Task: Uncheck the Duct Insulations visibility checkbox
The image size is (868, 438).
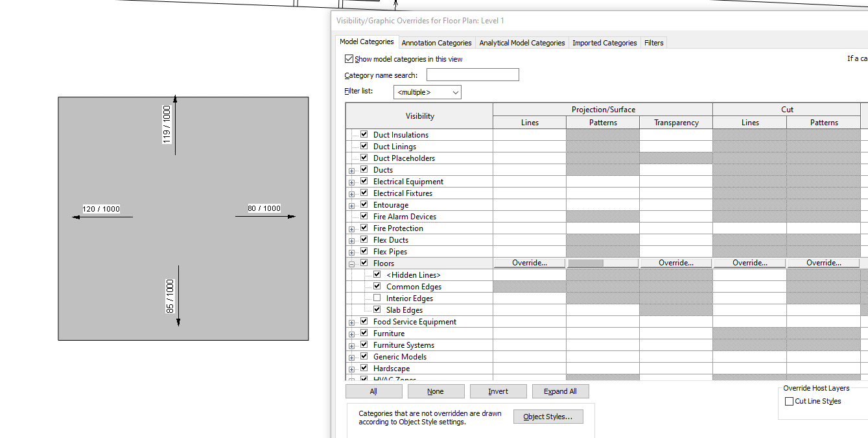Action: click(364, 134)
